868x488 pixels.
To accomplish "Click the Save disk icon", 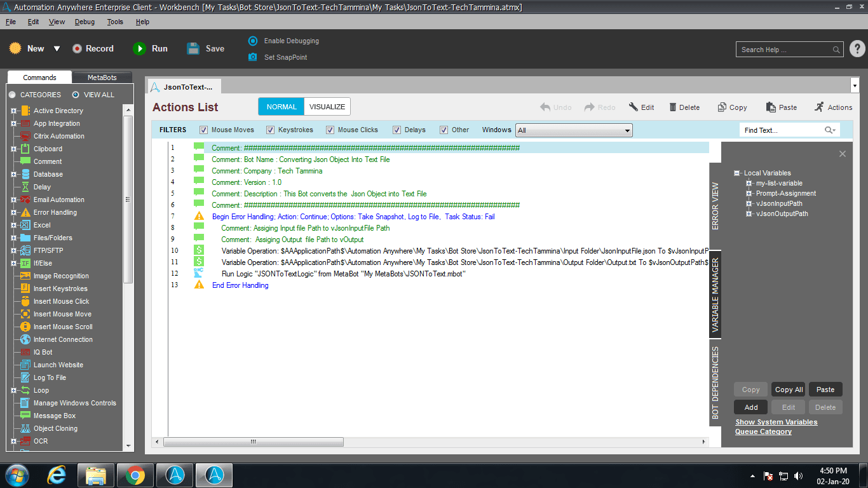I will click(193, 48).
